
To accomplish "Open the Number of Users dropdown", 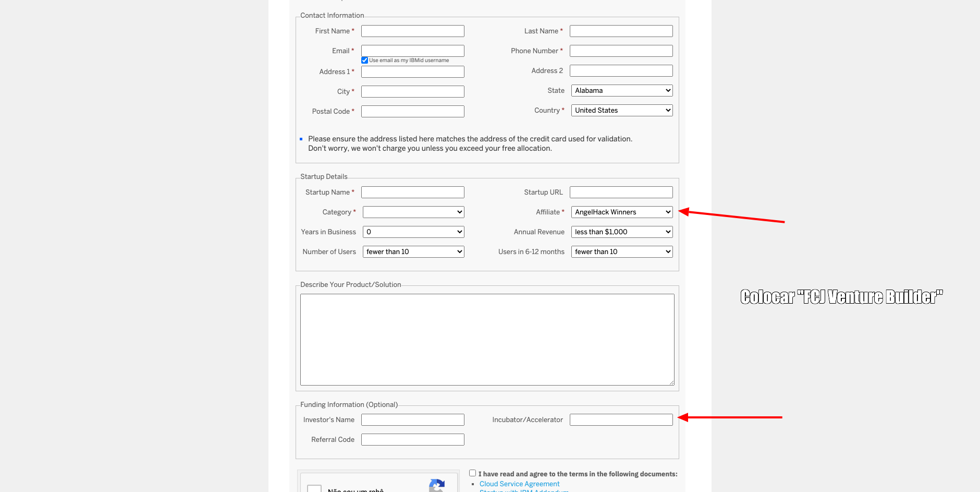I will pyautogui.click(x=413, y=251).
